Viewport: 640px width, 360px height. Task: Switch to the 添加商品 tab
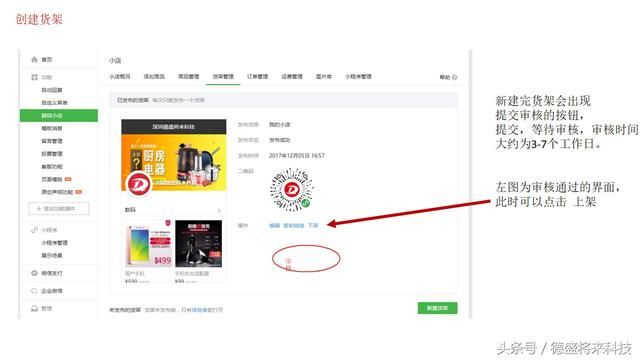154,76
